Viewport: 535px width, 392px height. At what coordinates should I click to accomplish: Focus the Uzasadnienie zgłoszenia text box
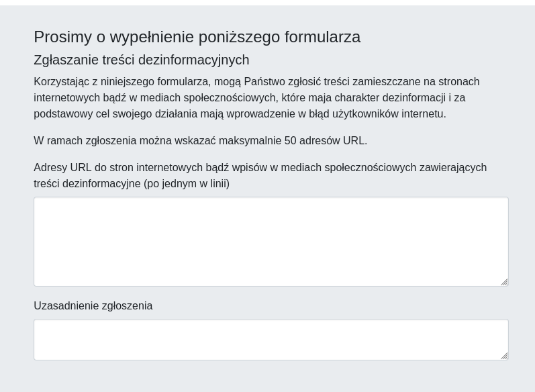(271, 339)
